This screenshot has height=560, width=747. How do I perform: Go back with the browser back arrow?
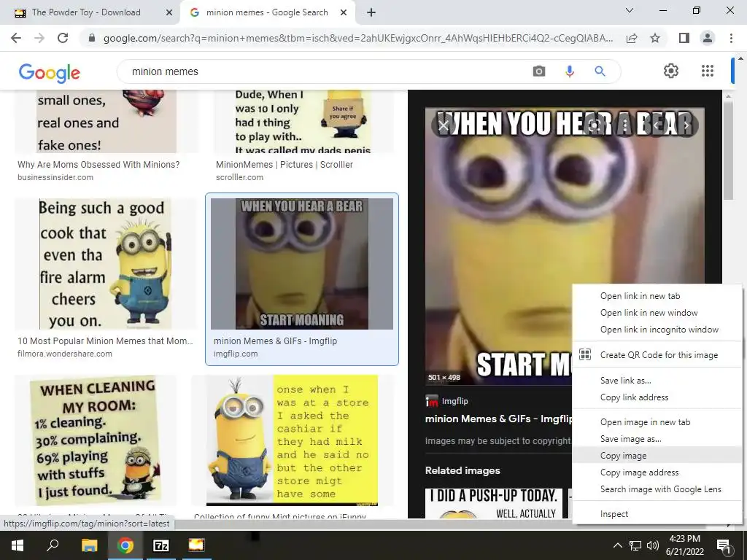pyautogui.click(x=16, y=38)
